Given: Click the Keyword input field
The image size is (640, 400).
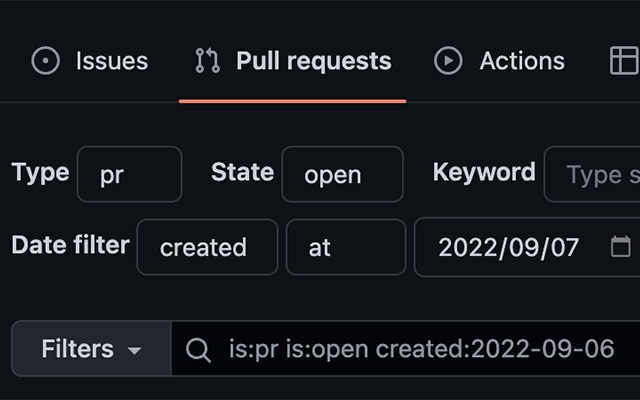Looking at the screenshot, I should tap(595, 175).
